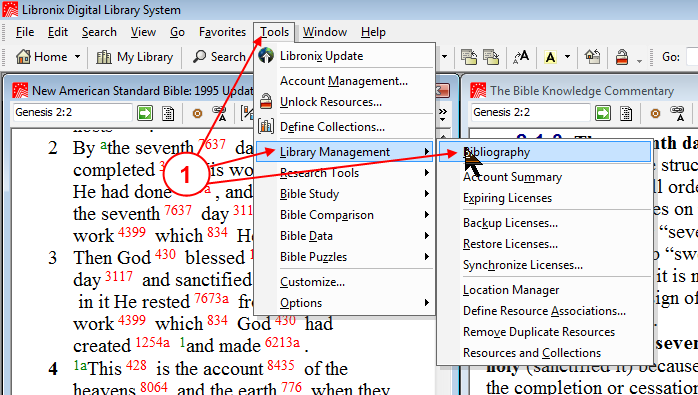Open the Favorites menu

[222, 32]
